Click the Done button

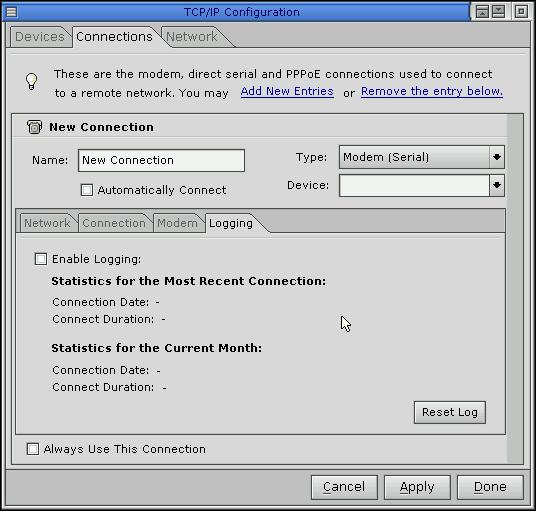[x=490, y=487]
